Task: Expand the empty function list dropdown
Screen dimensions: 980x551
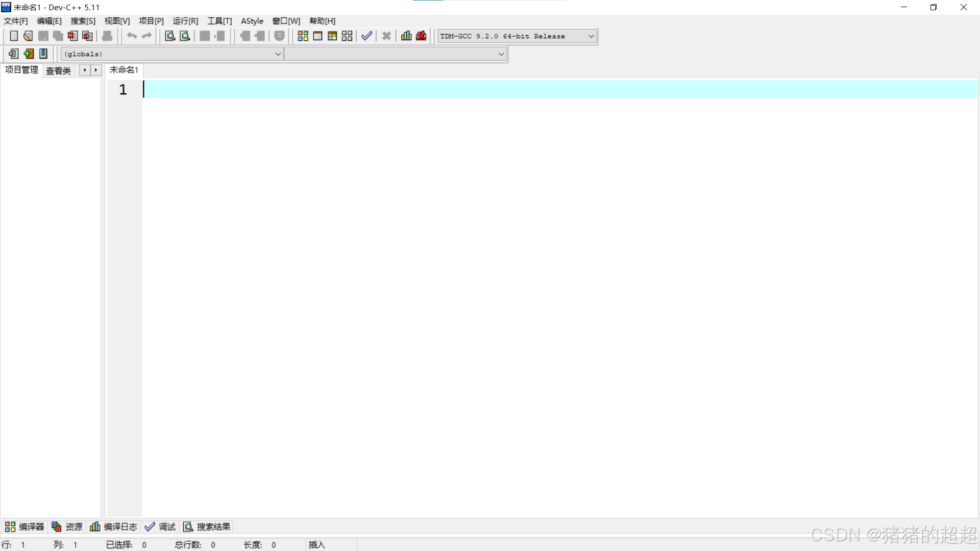Action: click(501, 54)
